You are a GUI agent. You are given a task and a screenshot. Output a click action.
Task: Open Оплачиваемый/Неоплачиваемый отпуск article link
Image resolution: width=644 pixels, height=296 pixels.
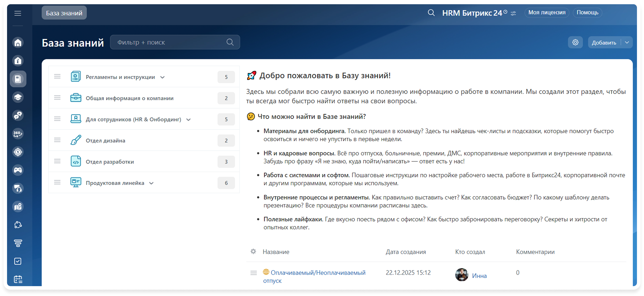(x=318, y=273)
